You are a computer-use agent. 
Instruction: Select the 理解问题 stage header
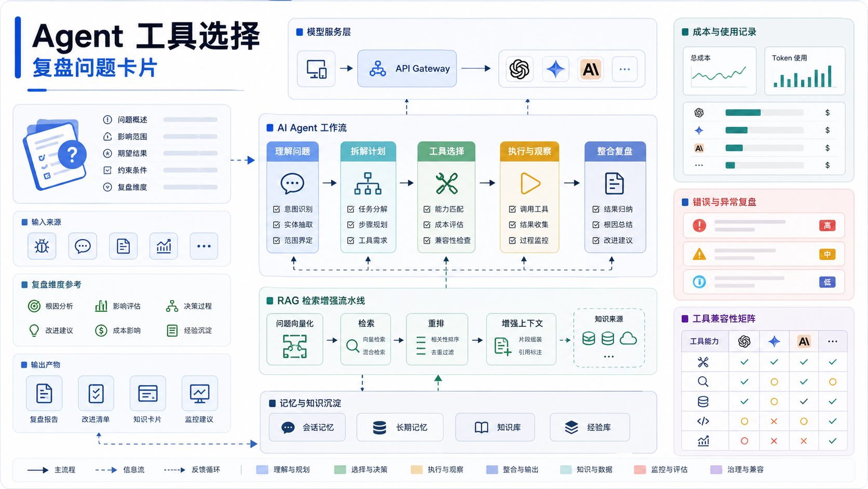pyautogui.click(x=292, y=151)
